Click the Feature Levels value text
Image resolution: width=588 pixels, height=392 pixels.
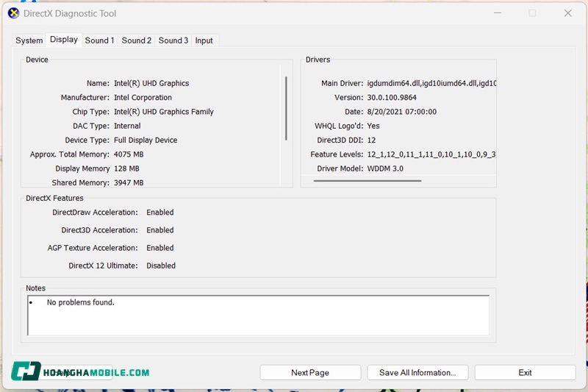pyautogui.click(x=431, y=154)
